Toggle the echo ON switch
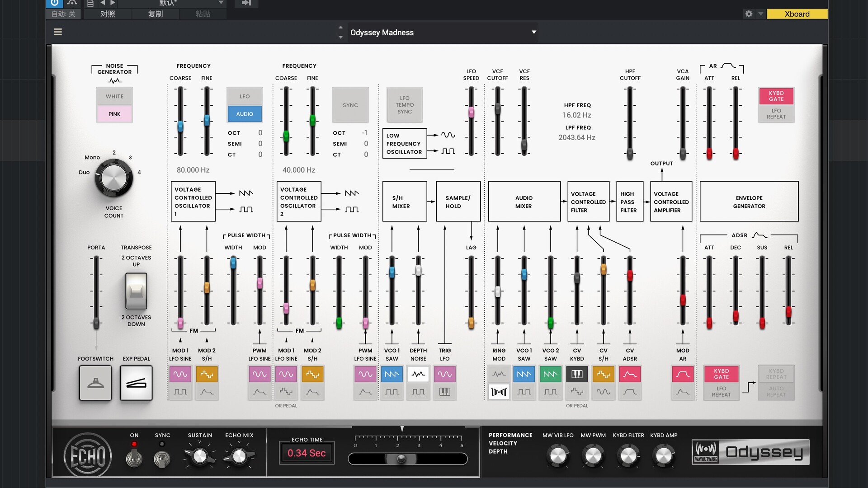Screen dimensions: 868x488 [x=134, y=459]
